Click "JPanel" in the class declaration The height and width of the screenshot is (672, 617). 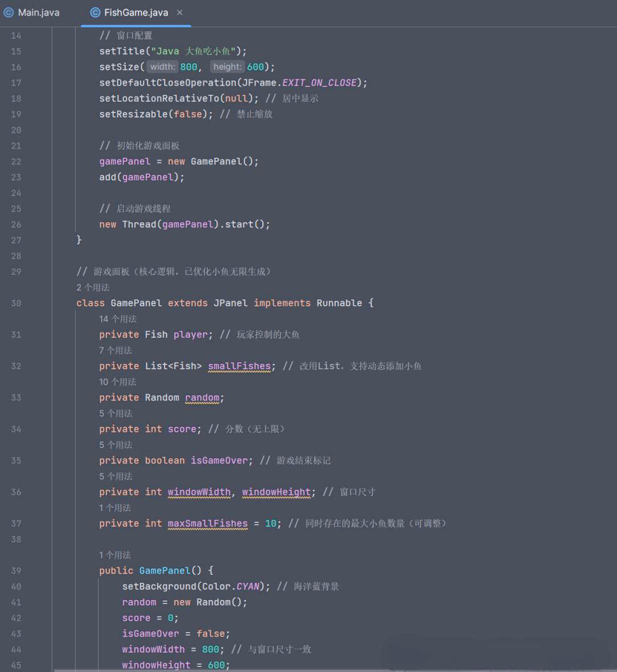point(231,303)
